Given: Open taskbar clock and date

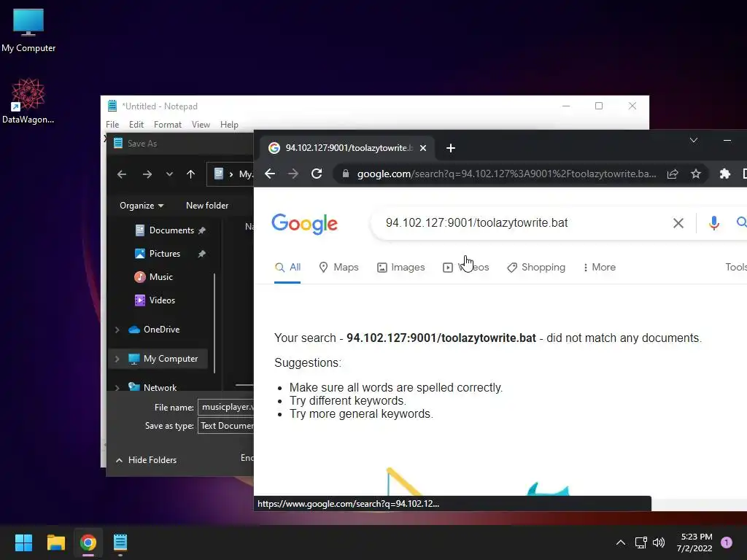Looking at the screenshot, I should click(694, 542).
